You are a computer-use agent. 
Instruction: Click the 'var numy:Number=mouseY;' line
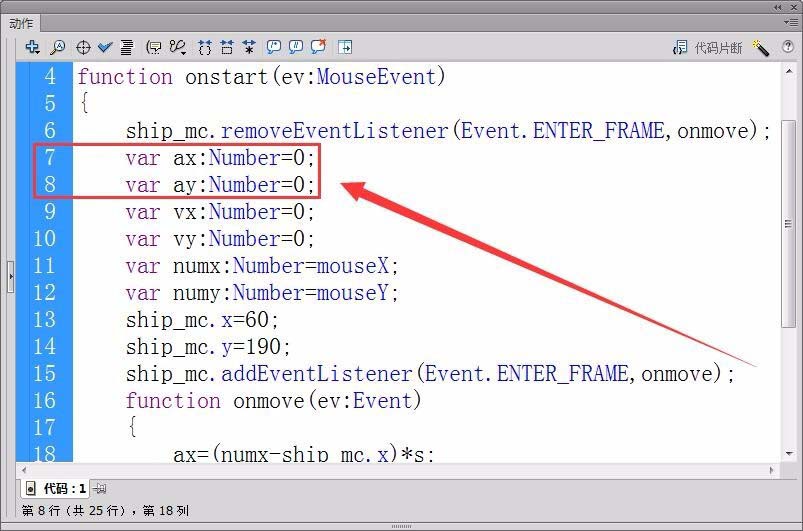click(262, 293)
